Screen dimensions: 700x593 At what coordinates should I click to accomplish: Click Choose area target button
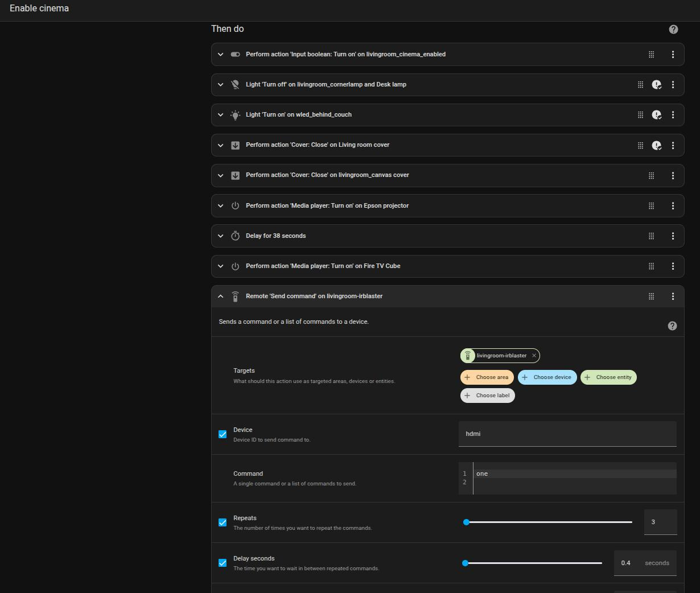[487, 377]
